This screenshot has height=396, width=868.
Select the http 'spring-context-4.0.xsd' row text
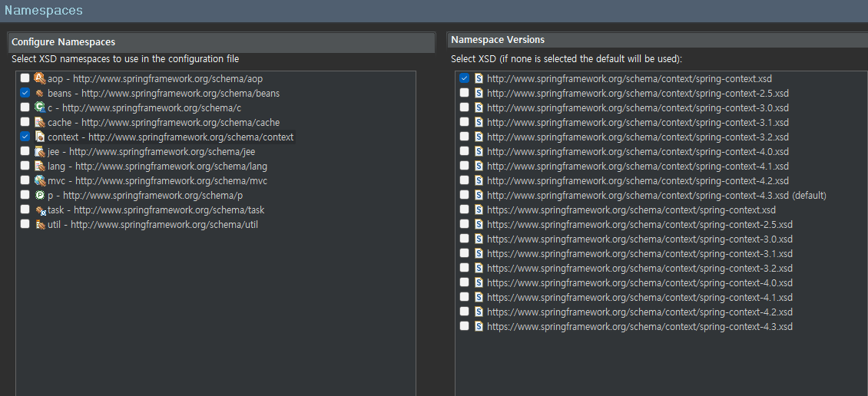[x=638, y=151]
